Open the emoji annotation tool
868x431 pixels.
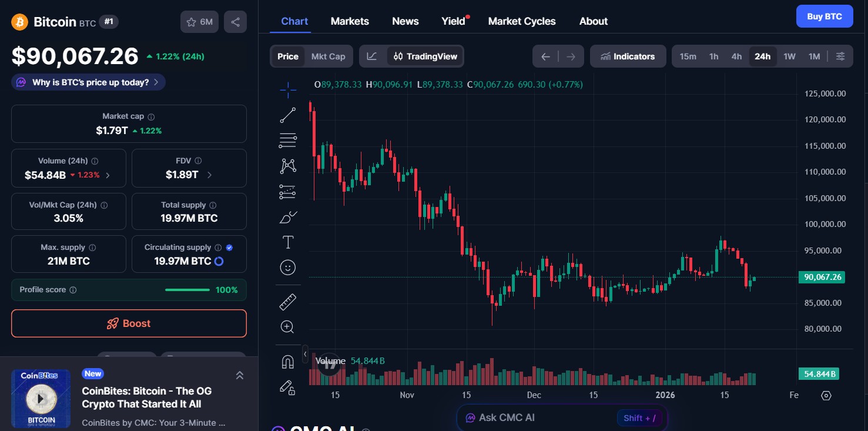287,267
